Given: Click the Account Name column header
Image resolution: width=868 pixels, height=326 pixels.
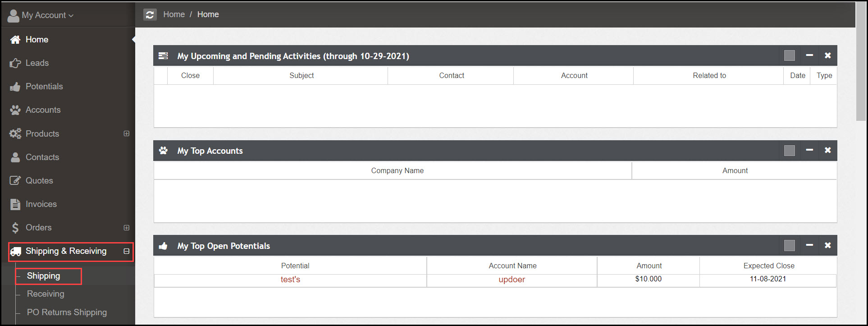Looking at the screenshot, I should click(512, 266).
